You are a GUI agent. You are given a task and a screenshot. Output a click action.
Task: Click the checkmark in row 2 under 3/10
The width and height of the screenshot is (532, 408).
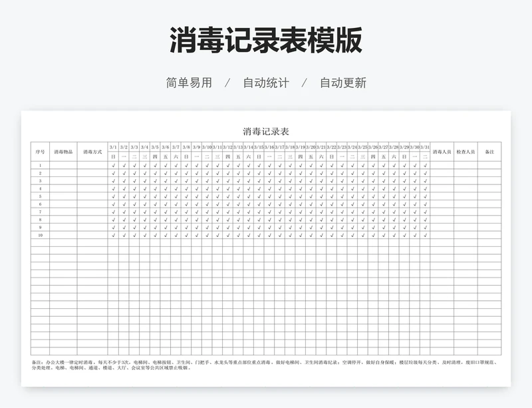(x=207, y=173)
